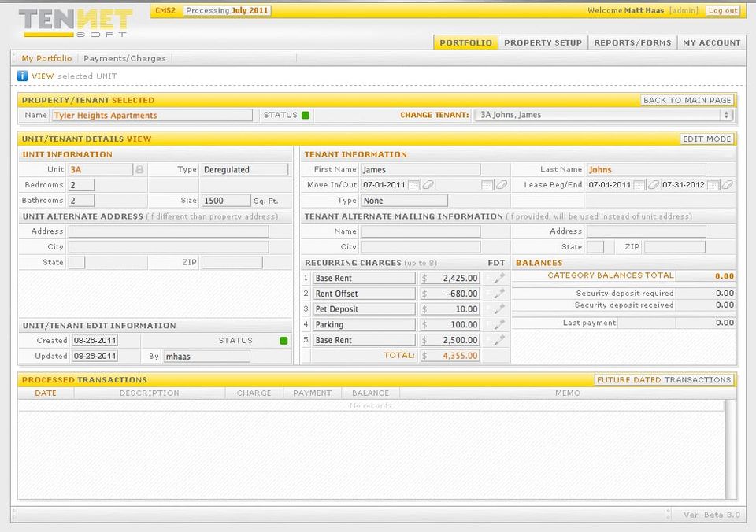Click the blue info icon beside VIEW

(x=22, y=76)
